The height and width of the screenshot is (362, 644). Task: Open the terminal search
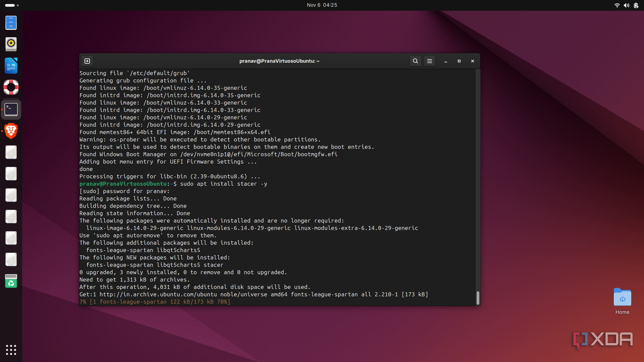coord(415,61)
